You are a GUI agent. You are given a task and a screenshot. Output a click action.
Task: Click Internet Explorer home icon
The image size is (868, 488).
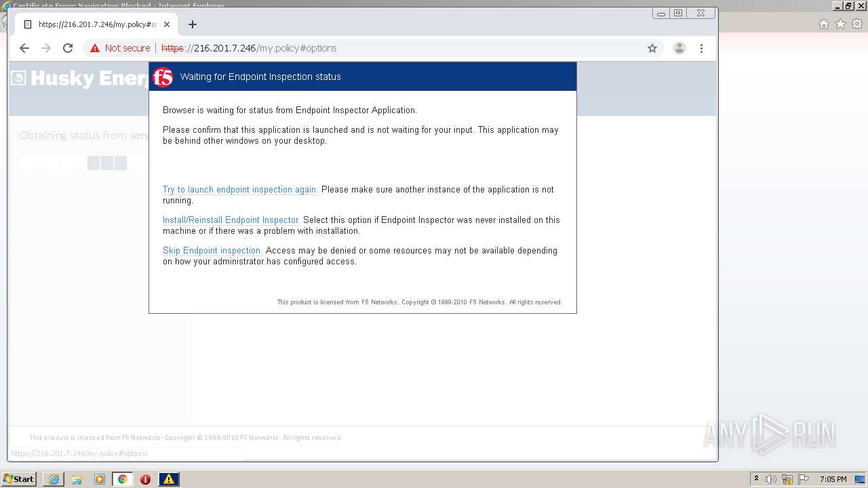pyautogui.click(x=824, y=24)
